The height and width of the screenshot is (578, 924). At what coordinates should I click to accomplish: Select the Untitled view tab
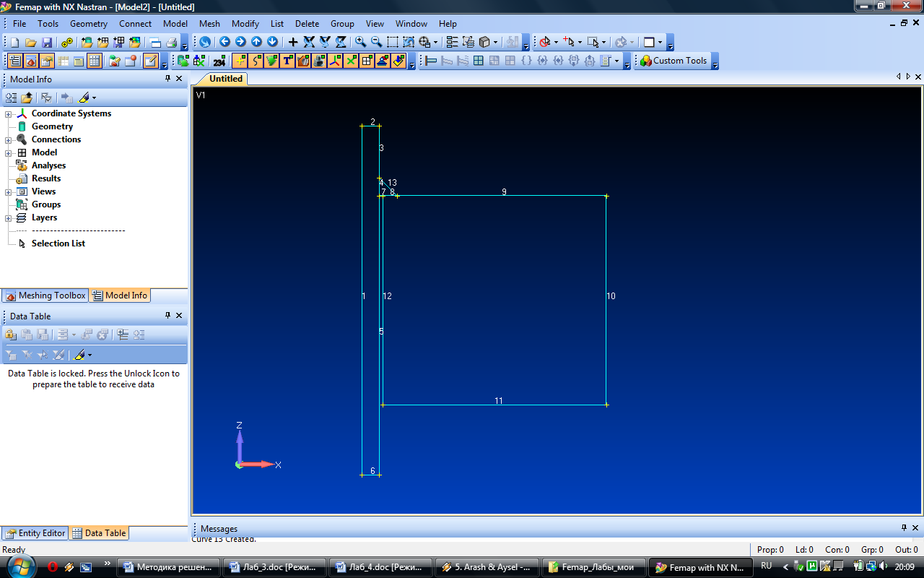(226, 79)
